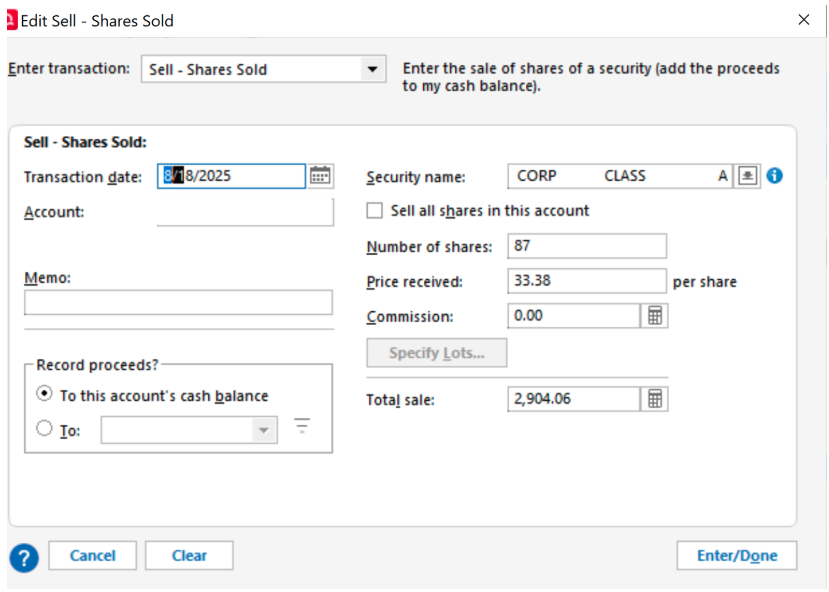Click the Cancel button
Image resolution: width=829 pixels, height=592 pixels.
(93, 556)
